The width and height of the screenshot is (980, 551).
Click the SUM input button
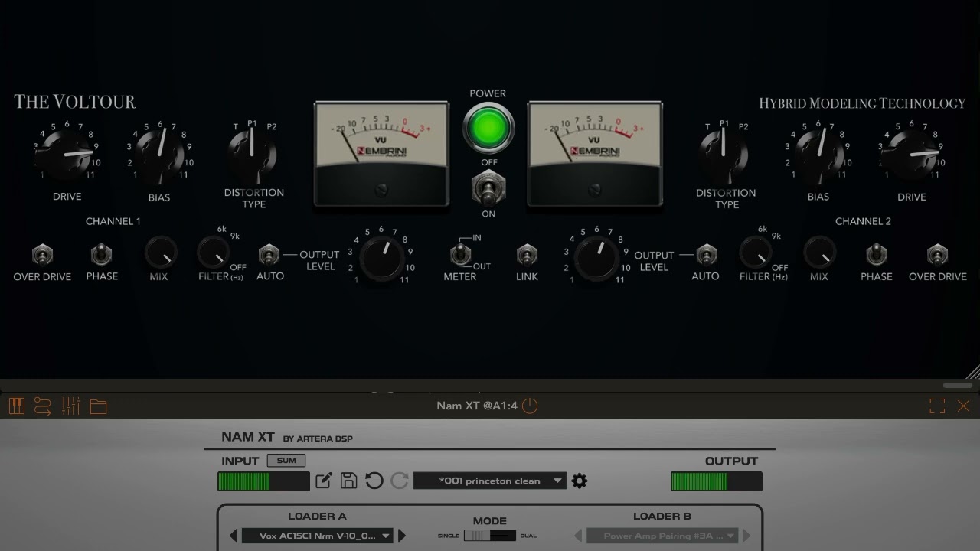(286, 460)
